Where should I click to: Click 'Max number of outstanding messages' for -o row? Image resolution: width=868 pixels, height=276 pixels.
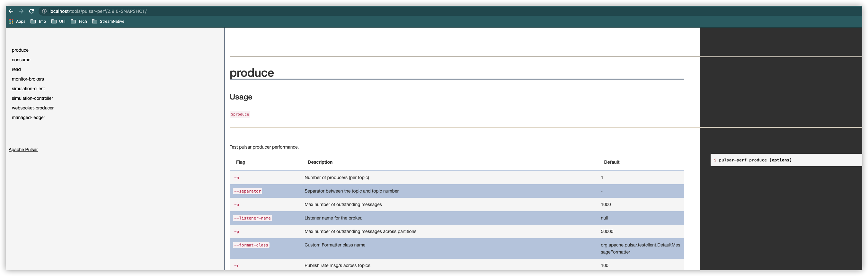[x=343, y=205]
